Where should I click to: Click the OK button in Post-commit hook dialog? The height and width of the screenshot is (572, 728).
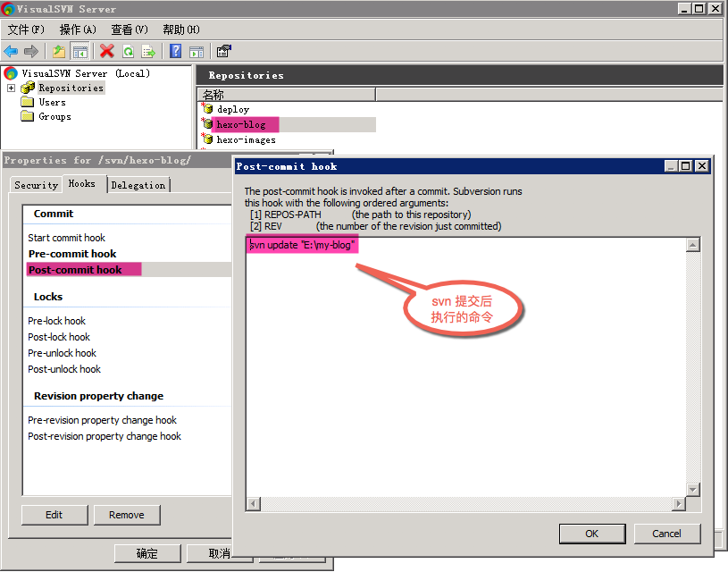591,534
